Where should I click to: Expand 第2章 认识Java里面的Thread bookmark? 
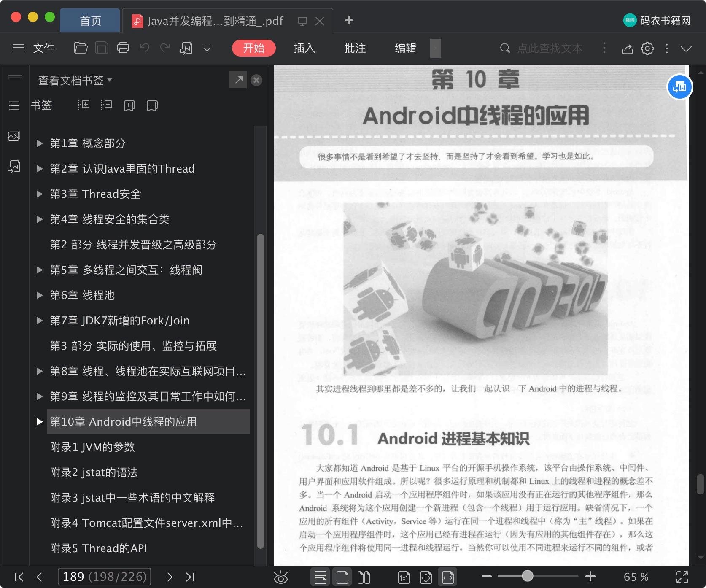40,169
